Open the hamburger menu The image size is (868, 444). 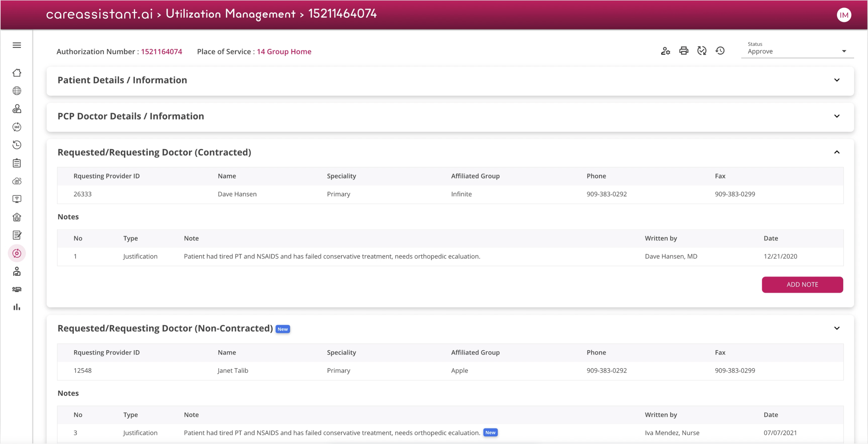coord(17,45)
